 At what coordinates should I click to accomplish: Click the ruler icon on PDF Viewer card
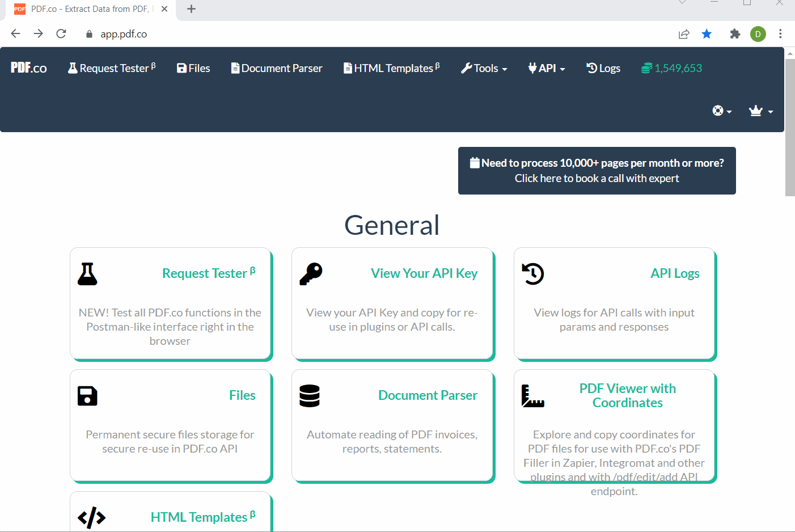point(533,396)
